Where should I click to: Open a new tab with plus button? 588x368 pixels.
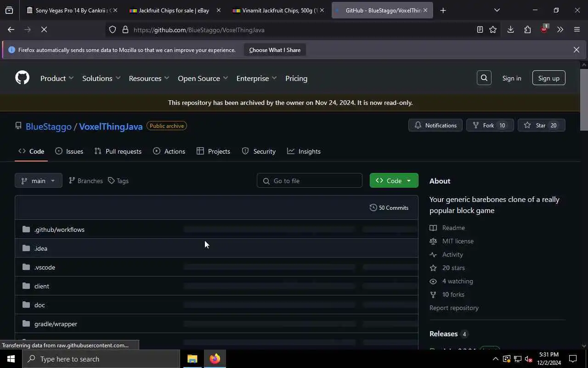click(x=443, y=10)
